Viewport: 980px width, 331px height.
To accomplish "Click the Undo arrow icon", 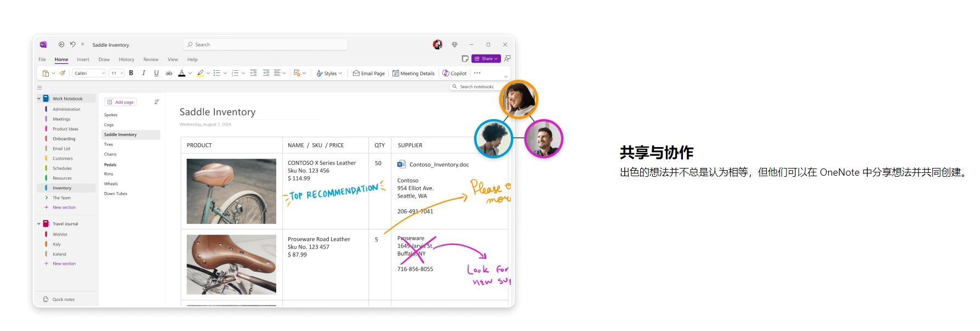I will [x=72, y=44].
